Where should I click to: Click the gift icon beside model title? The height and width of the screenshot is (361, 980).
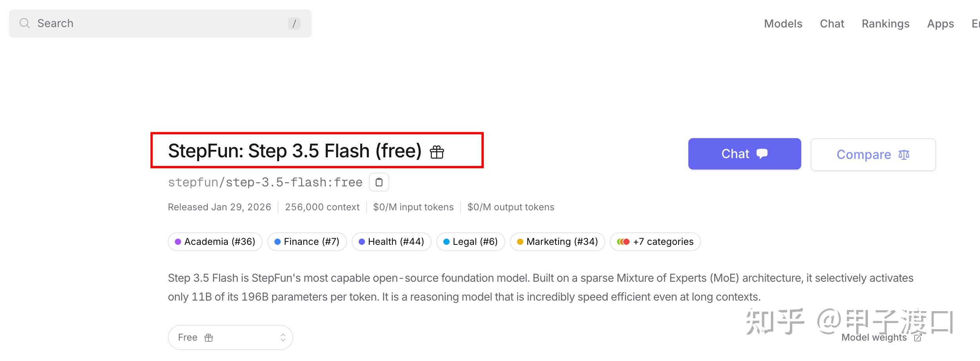437,152
